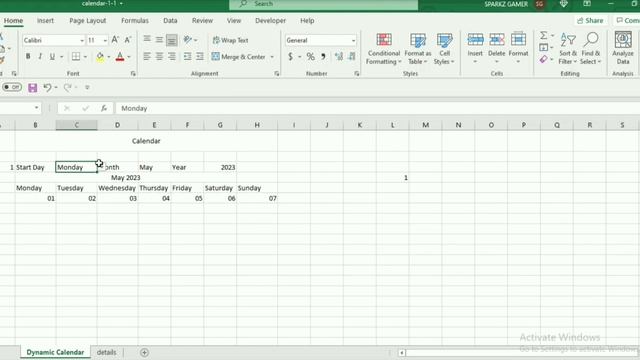Open text orientation options
Image resolution: width=640 pixels, height=360 pixels.
(190, 40)
